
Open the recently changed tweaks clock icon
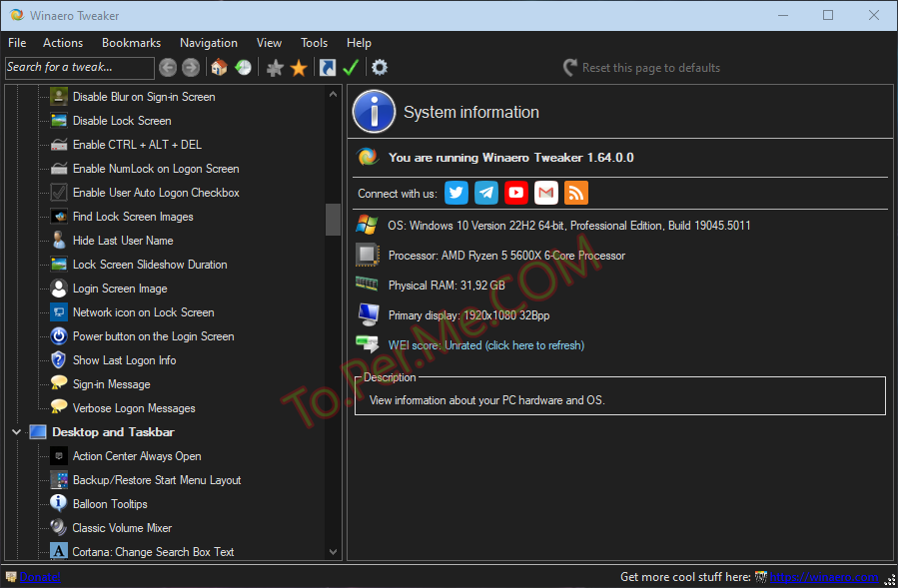tap(243, 68)
